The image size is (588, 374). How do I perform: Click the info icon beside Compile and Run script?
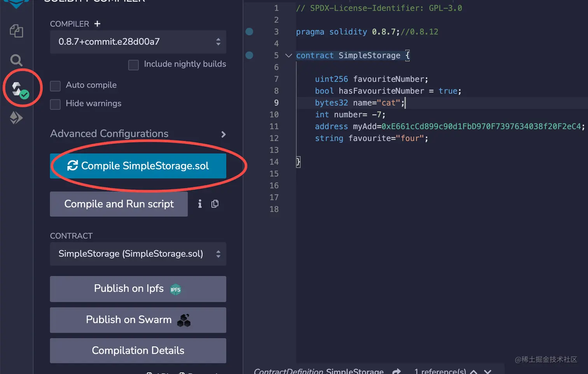pos(200,204)
